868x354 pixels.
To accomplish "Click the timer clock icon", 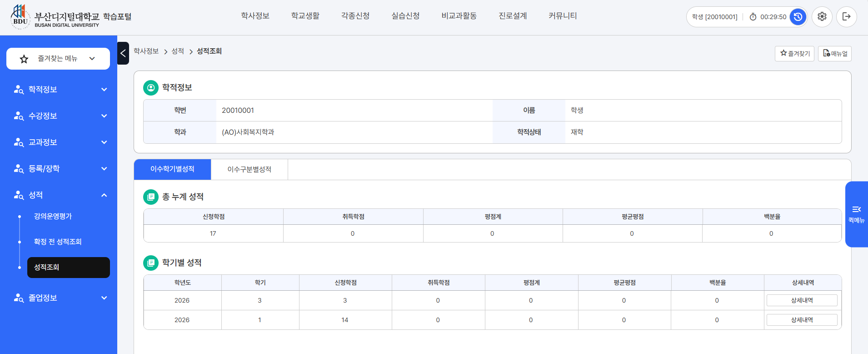I will [x=753, y=17].
